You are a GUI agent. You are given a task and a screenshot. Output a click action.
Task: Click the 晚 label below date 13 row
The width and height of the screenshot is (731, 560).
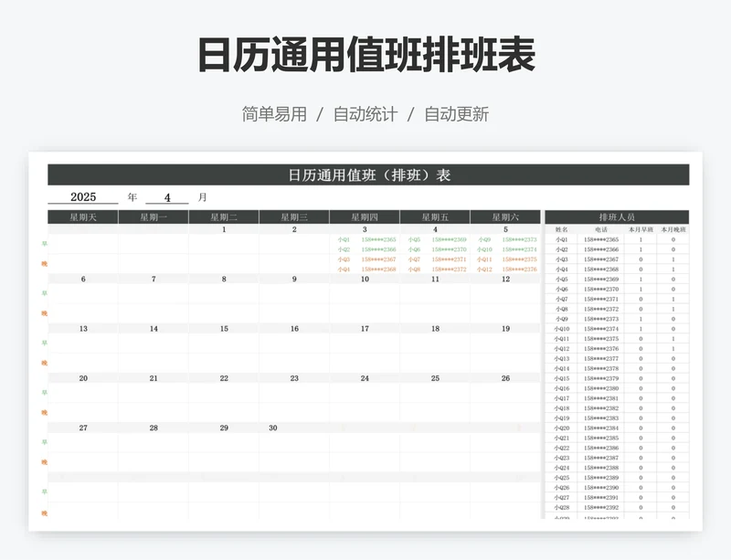tap(44, 363)
